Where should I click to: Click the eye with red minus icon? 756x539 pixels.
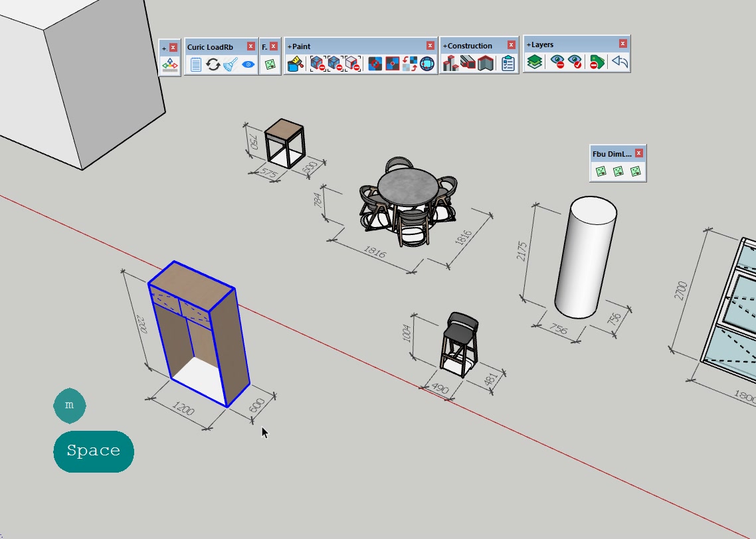[557, 62]
